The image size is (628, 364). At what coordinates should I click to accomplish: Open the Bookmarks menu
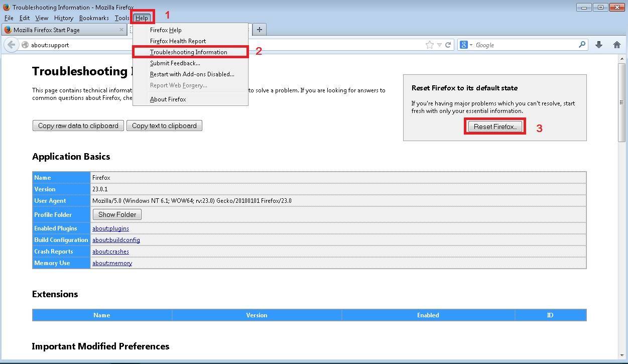(94, 18)
